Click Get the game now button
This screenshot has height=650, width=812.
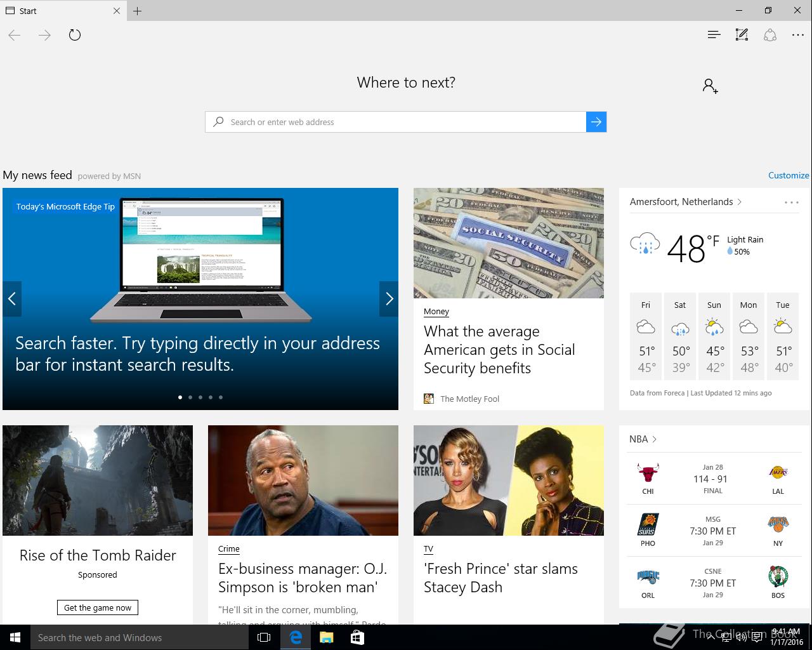tap(98, 607)
